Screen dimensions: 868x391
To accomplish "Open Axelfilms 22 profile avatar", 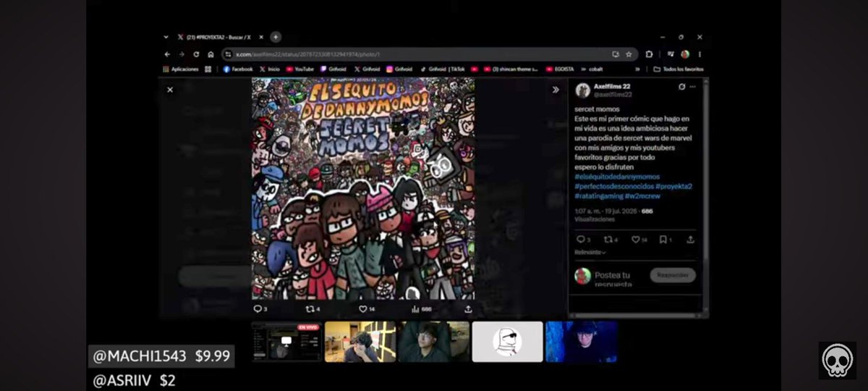I will tap(582, 91).
